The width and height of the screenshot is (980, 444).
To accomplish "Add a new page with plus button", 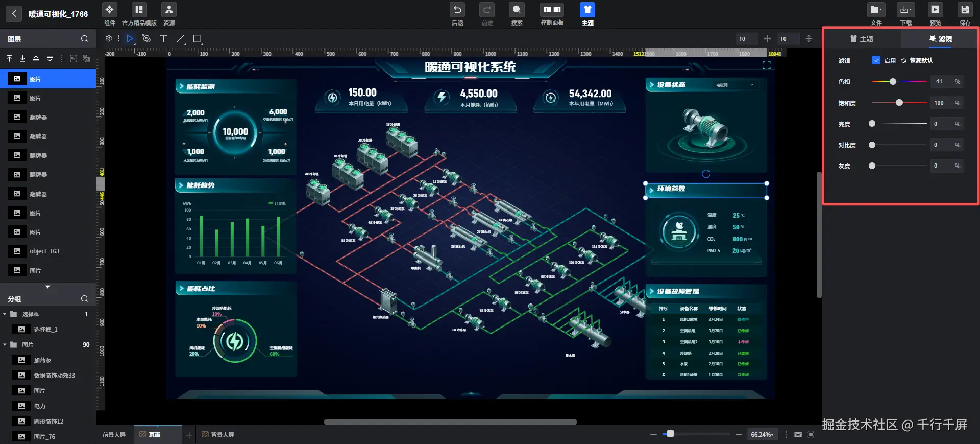I will point(189,435).
